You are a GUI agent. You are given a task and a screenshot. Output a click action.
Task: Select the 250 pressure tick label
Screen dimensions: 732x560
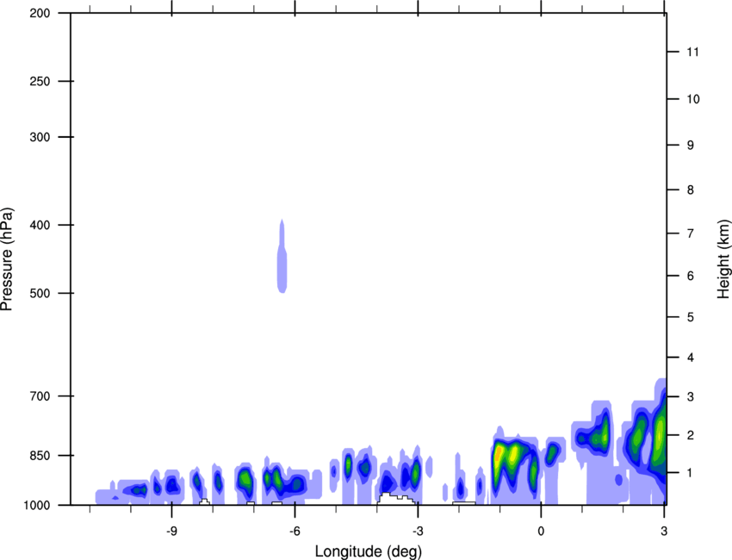pos(40,81)
